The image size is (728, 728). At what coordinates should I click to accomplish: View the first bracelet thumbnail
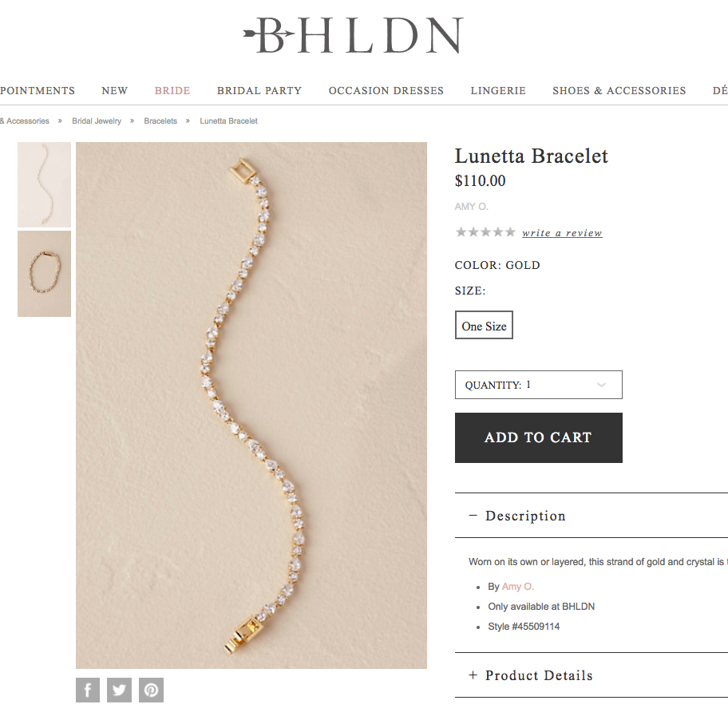[44, 184]
